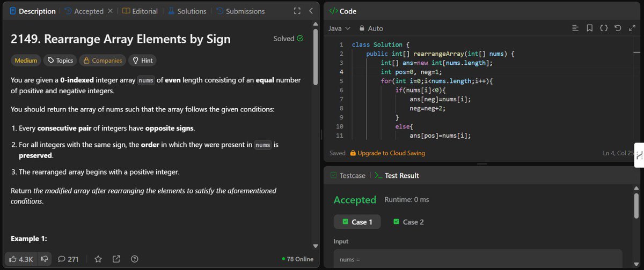The image size is (644, 270).
Task: Click code line 'neg=neg+2;'
Action: [427, 108]
